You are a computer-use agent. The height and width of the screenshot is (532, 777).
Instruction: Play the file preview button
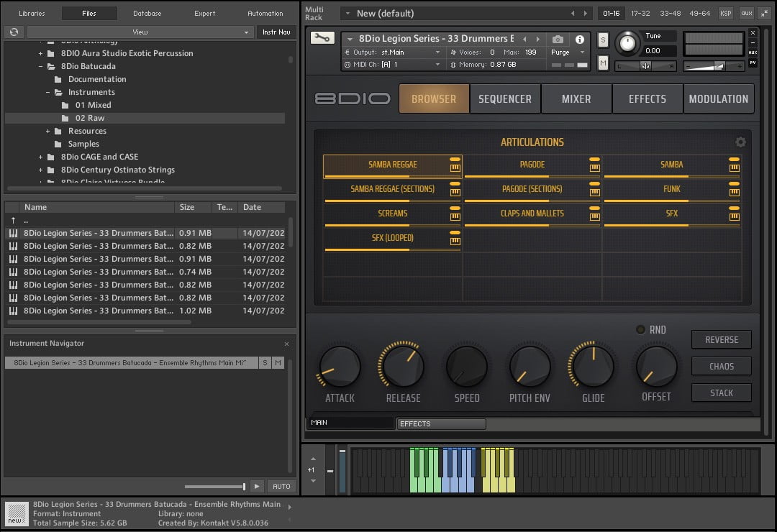[x=257, y=487]
